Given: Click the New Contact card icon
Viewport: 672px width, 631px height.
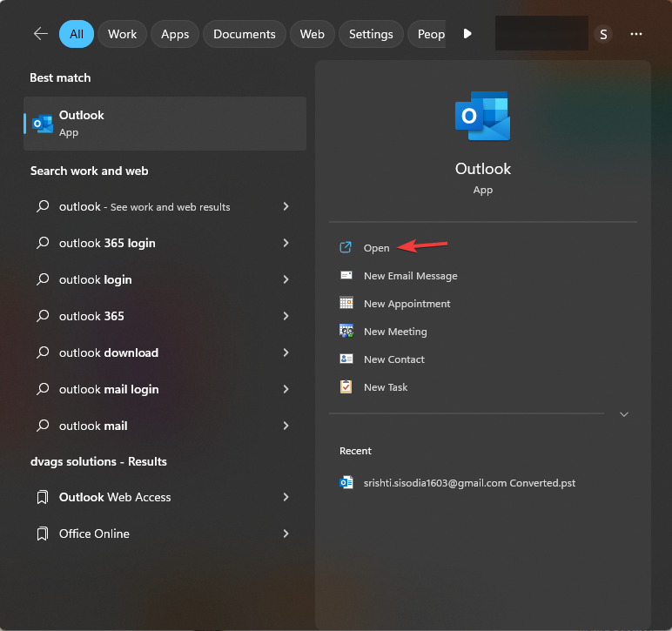Looking at the screenshot, I should click(346, 359).
